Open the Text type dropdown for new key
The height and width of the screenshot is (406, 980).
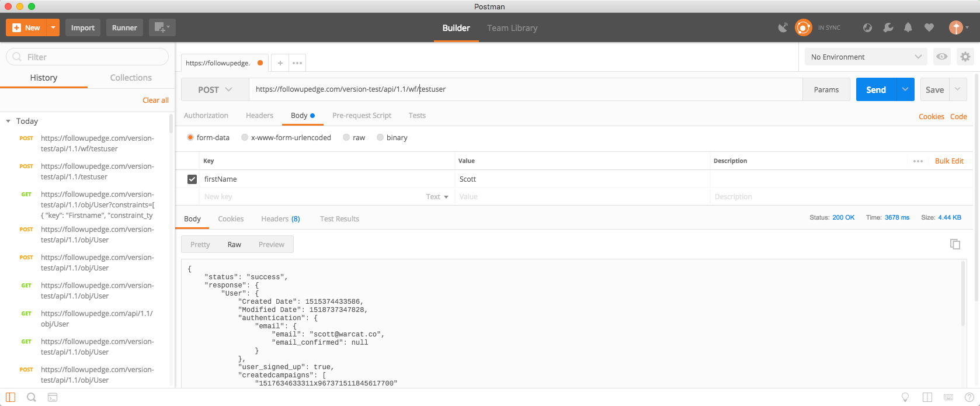pos(437,197)
